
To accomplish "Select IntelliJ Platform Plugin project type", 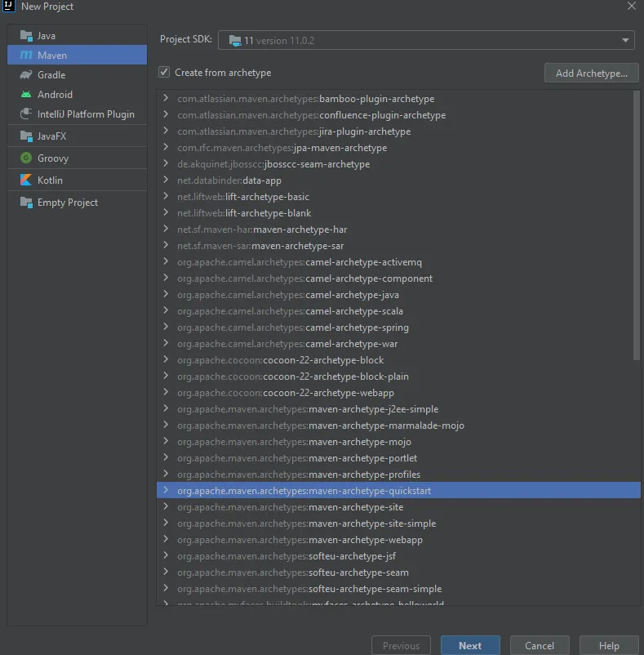I will click(x=78, y=114).
